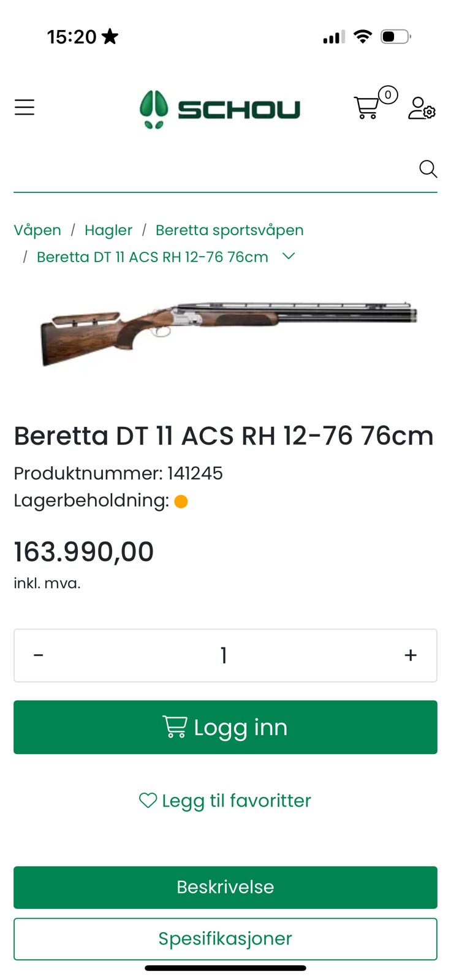Navigate to Beretta sportsvåpen breadcrumb
Viewport: 451px width, 980px height.
tap(229, 230)
